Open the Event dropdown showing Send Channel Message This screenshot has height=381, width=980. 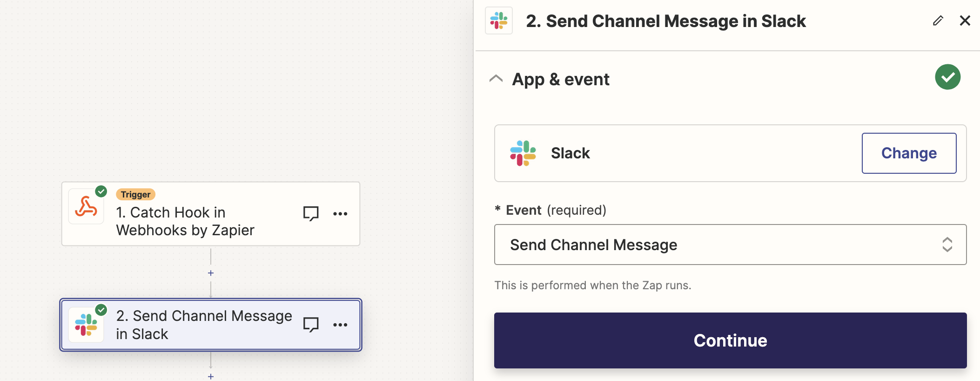730,245
